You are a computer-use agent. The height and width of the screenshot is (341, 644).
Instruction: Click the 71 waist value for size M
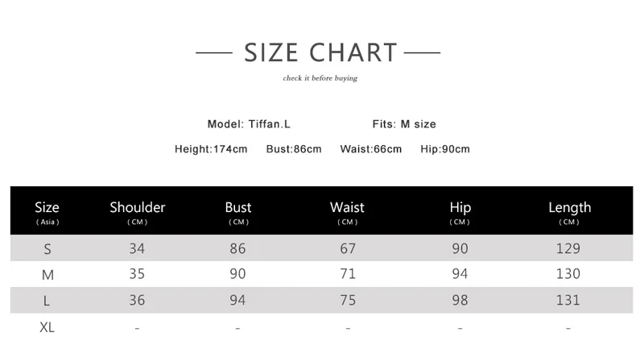pyautogui.click(x=348, y=275)
